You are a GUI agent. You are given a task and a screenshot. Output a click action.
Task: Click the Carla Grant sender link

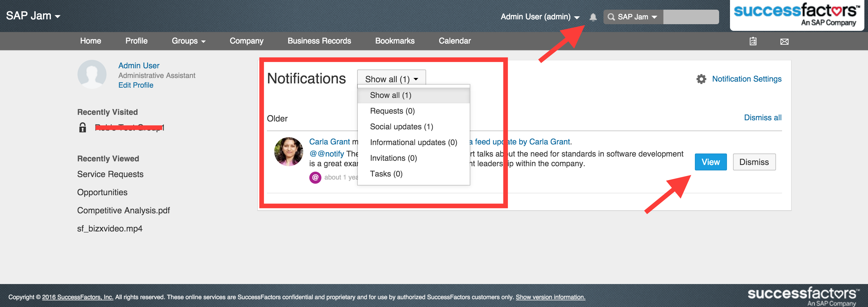pos(330,142)
